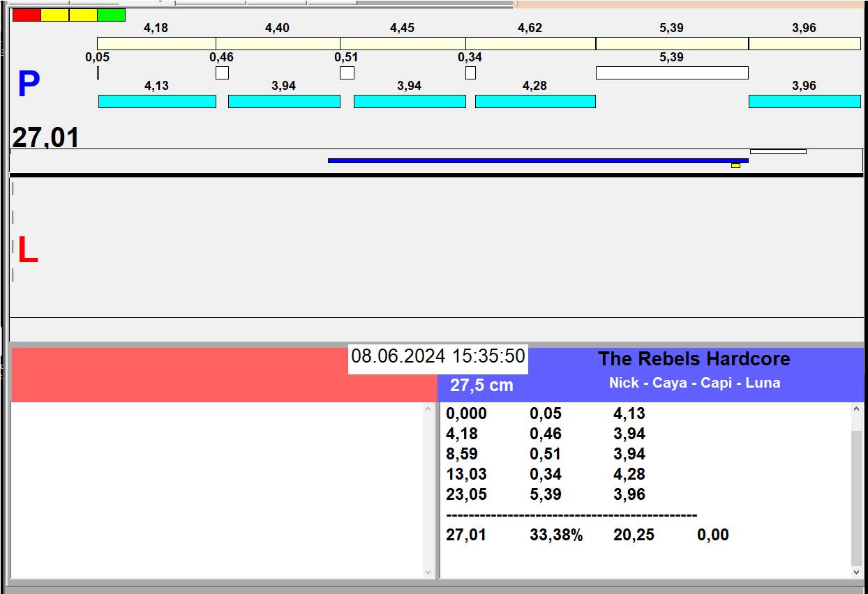This screenshot has width=868, height=594.
Task: Click the blue progress bar in track
Action: 537,160
